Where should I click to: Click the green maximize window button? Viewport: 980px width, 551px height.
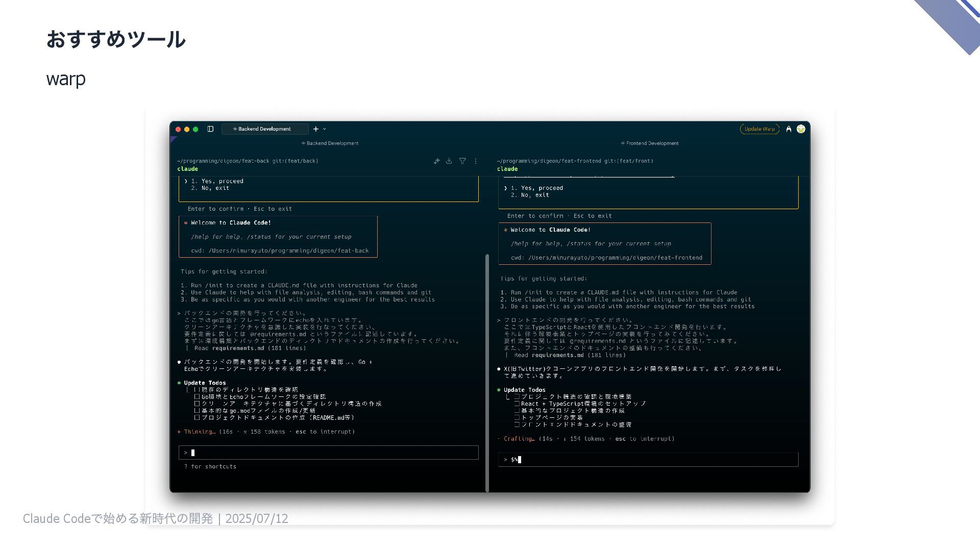[195, 130]
